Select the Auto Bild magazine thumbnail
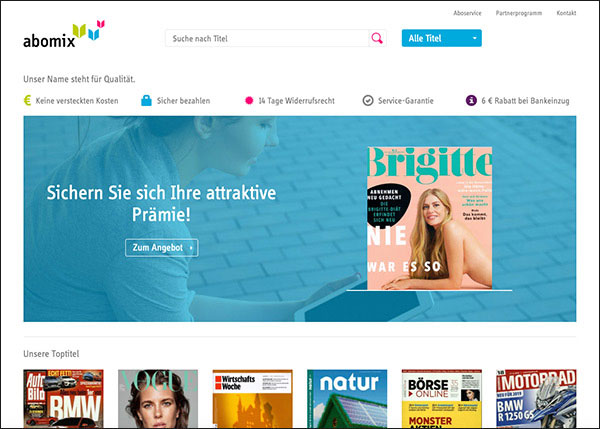This screenshot has height=429, width=600. pyautogui.click(x=63, y=398)
